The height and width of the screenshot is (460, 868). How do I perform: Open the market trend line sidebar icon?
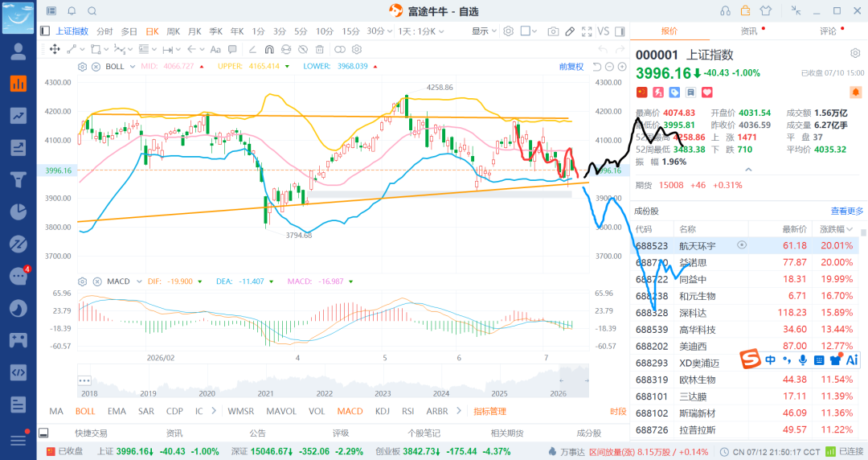18,115
